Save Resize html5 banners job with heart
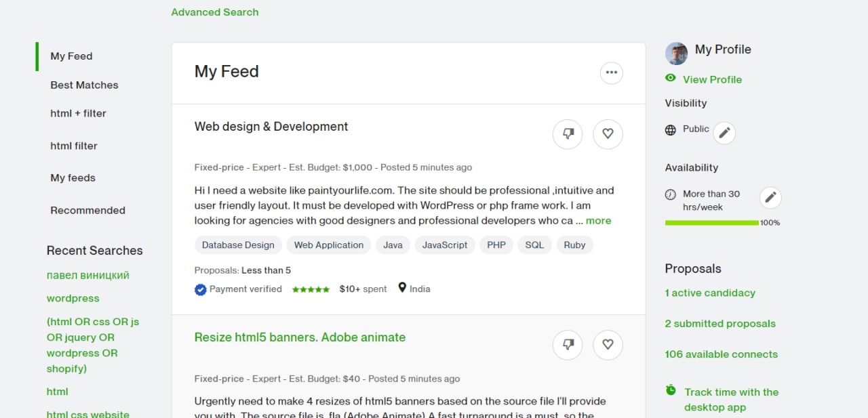This screenshot has height=418, width=868. (x=608, y=345)
